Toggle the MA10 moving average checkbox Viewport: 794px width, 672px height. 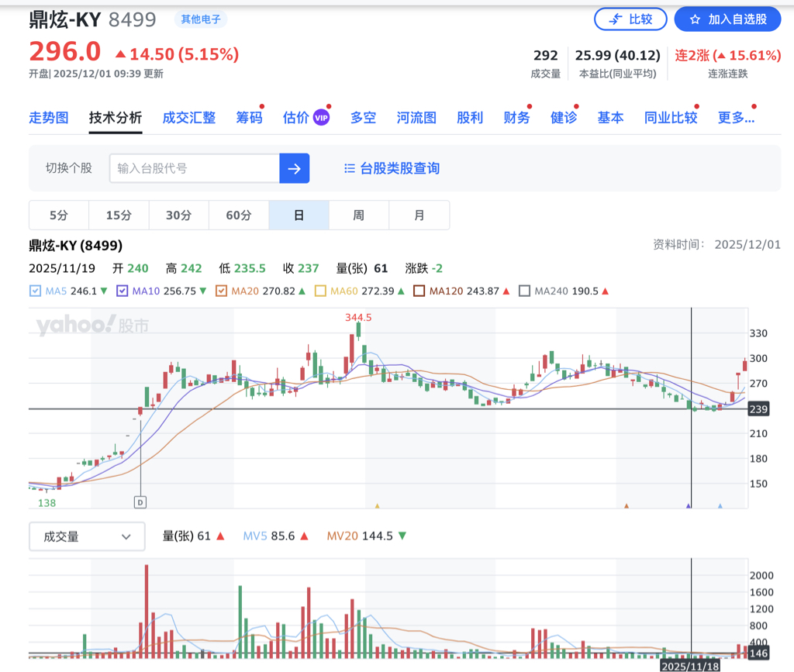click(x=122, y=291)
